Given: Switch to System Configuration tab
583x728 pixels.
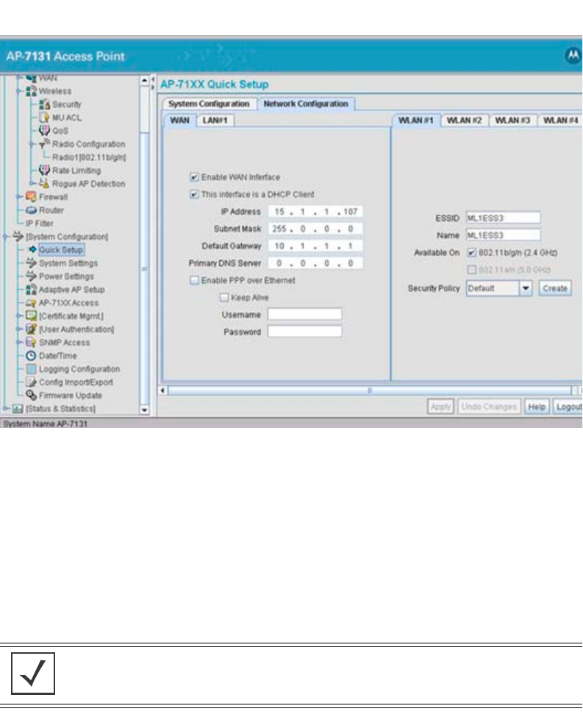Looking at the screenshot, I should (x=209, y=104).
